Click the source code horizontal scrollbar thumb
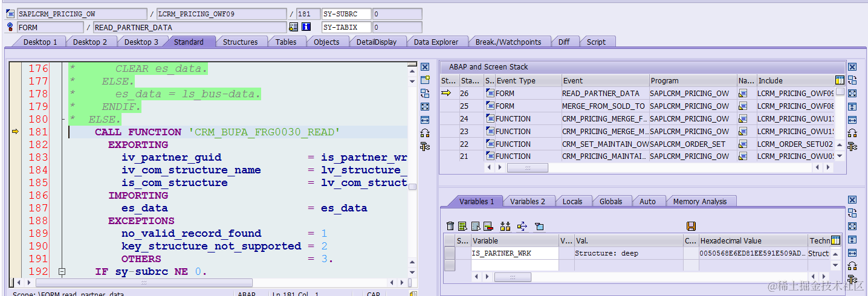The width and height of the screenshot is (868, 296). click(x=144, y=282)
